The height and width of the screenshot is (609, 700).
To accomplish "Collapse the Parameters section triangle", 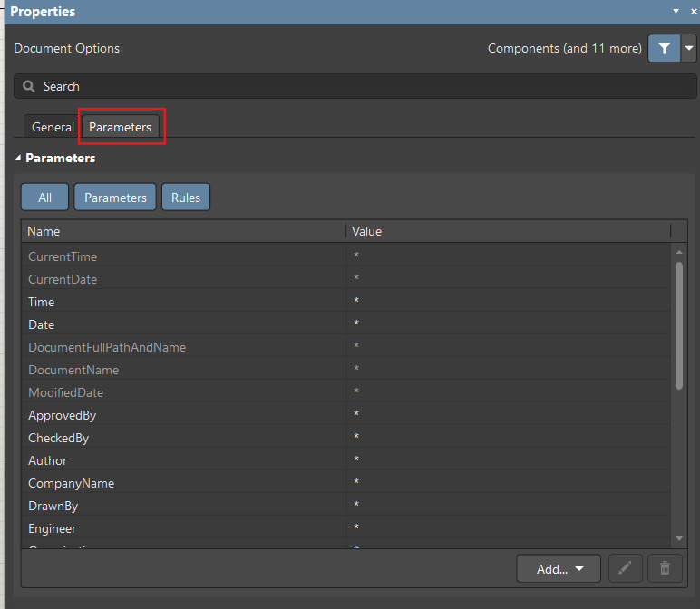I will coord(18,158).
